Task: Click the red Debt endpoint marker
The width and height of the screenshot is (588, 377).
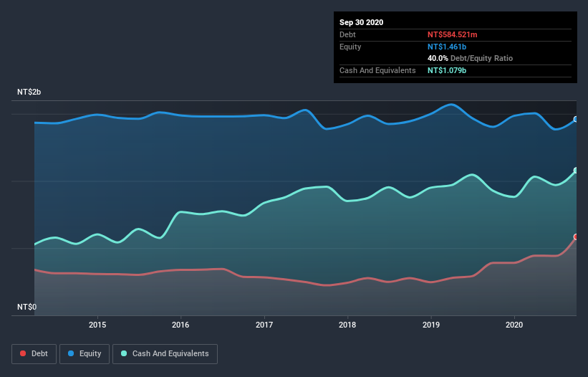Action: pos(577,237)
